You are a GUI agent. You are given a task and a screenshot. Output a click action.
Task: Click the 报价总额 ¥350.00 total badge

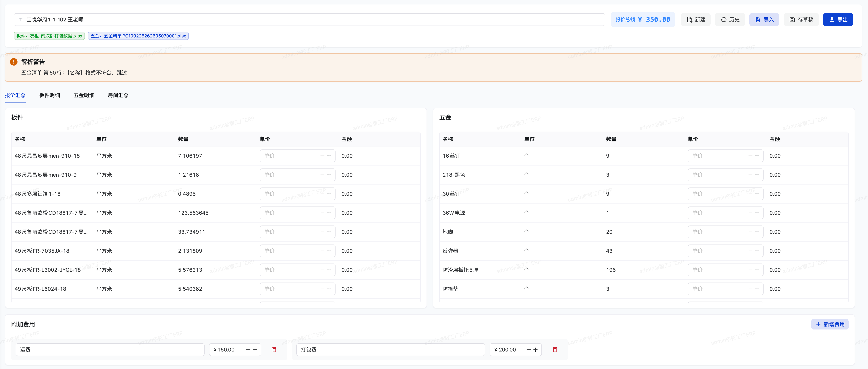pos(643,20)
